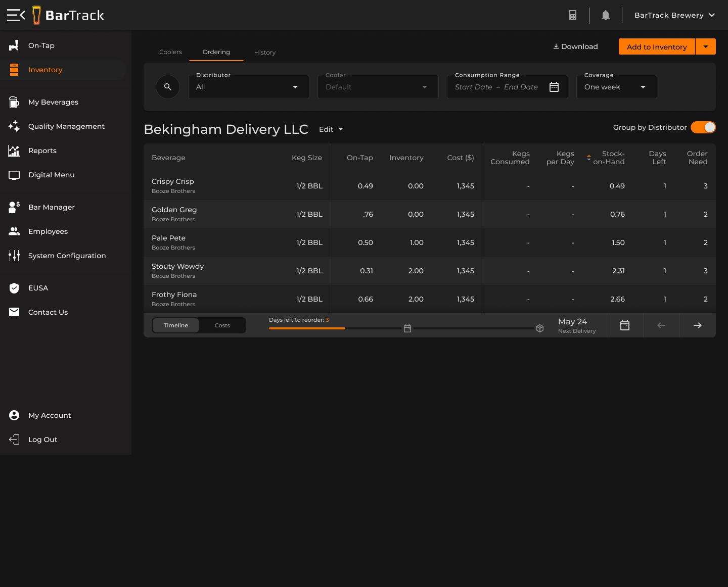Select the Pale Pete beverage row
This screenshot has height=587, width=728.
click(x=430, y=242)
